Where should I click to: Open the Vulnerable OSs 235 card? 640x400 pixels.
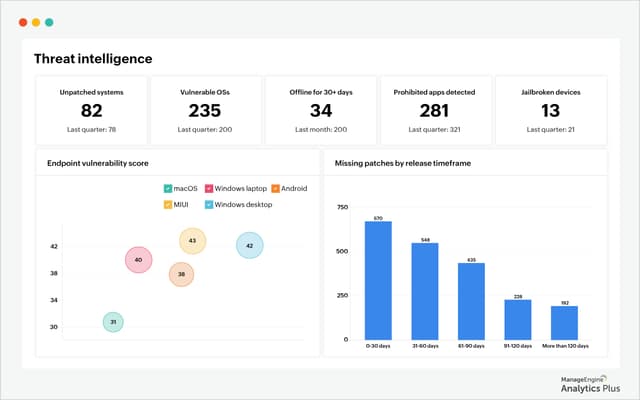pyautogui.click(x=205, y=110)
